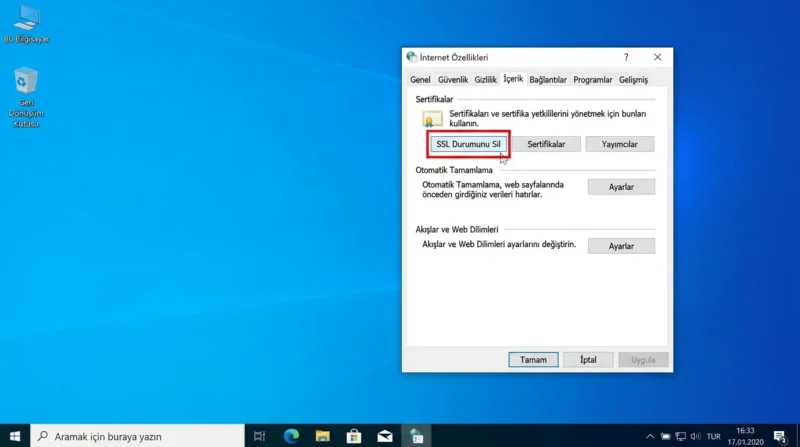Click the help question mark in title bar
Screen dimensions: 800x447
626,57
